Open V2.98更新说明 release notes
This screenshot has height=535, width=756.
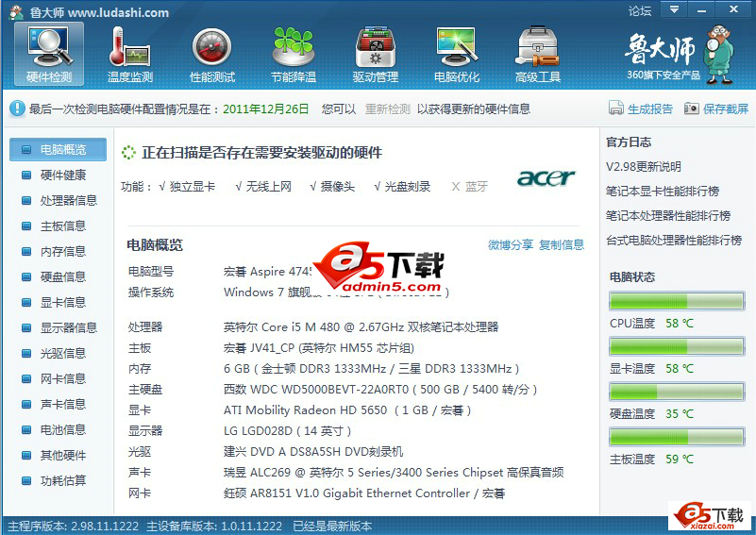pos(643,167)
